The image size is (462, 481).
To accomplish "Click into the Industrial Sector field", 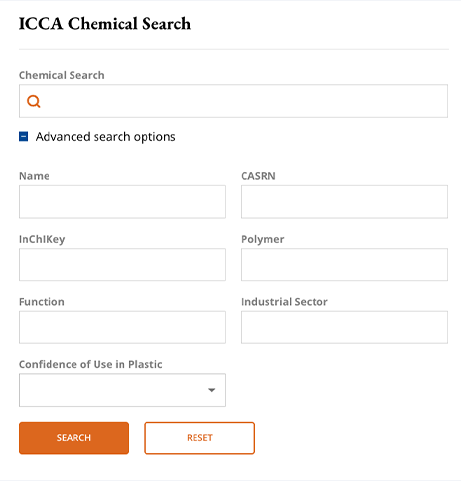I will 344,327.
